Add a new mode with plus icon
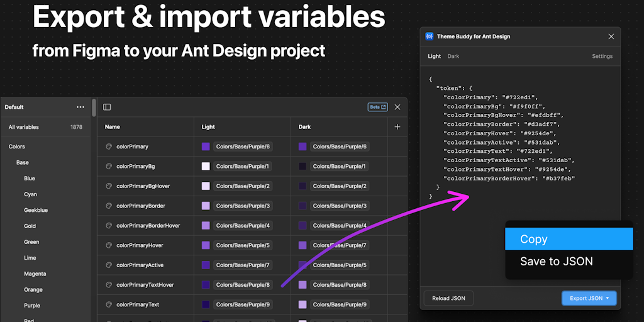This screenshot has width=644, height=322. (x=397, y=127)
